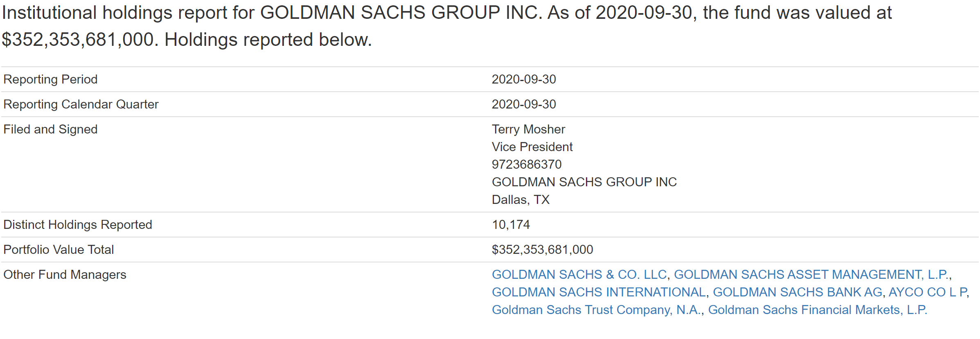Screen dimensions: 980x339
Task: Click the phone number 9723686370
Action: click(527, 165)
